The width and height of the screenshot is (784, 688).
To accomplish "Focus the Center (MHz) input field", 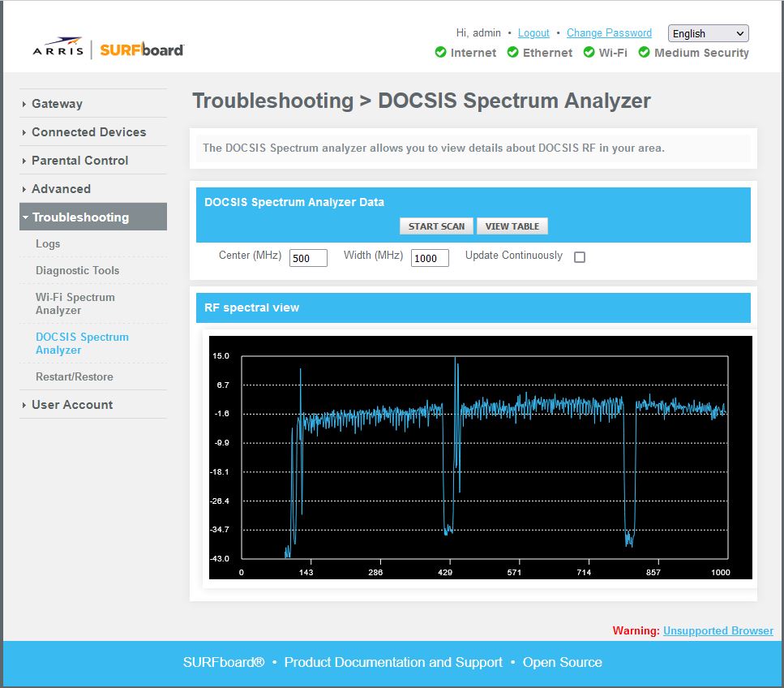I will click(x=309, y=258).
